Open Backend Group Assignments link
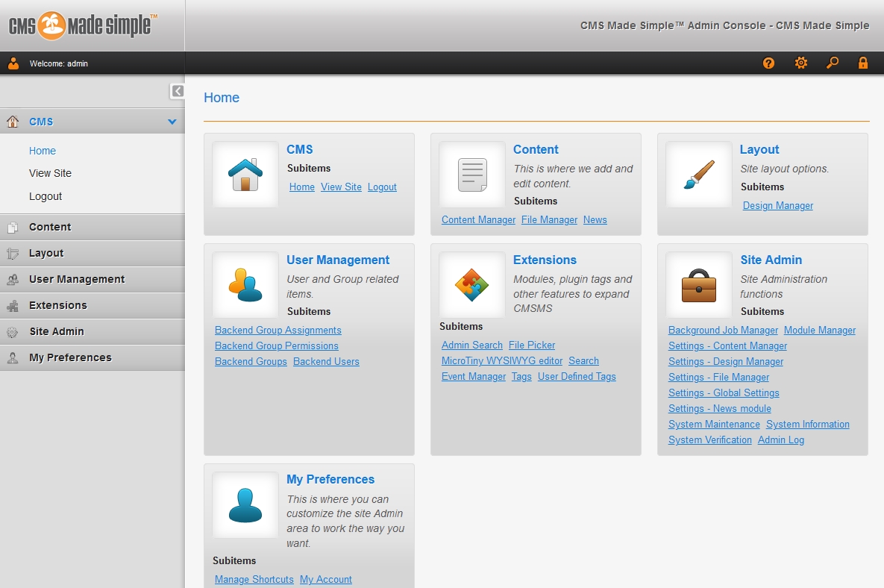884x588 pixels. pos(278,331)
